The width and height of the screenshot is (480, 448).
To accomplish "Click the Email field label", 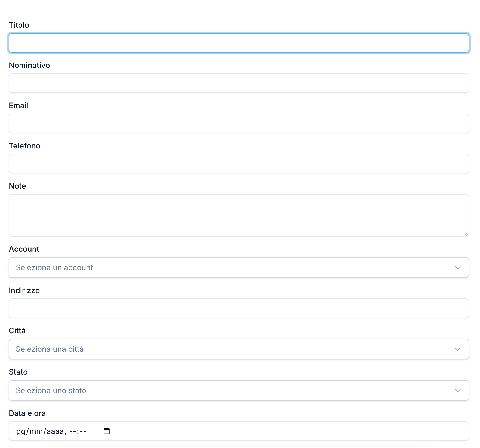I will 19,105.
